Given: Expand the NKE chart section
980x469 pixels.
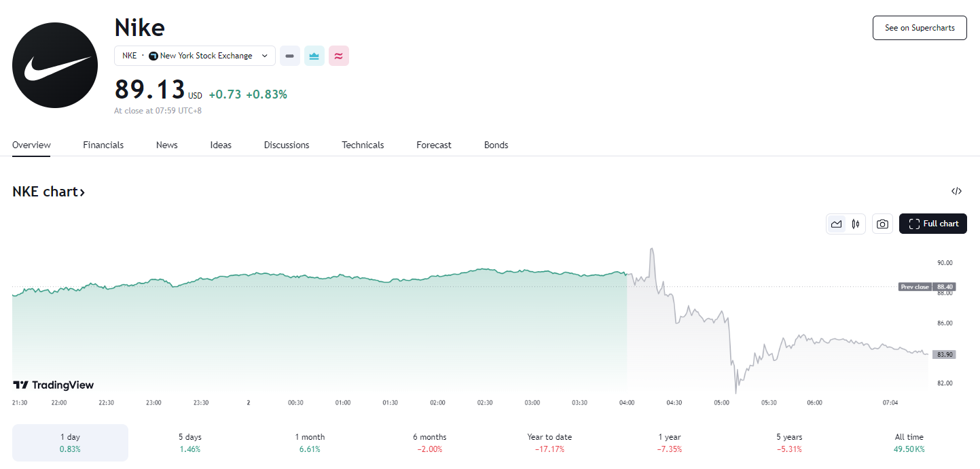Looking at the screenshot, I should (48, 191).
